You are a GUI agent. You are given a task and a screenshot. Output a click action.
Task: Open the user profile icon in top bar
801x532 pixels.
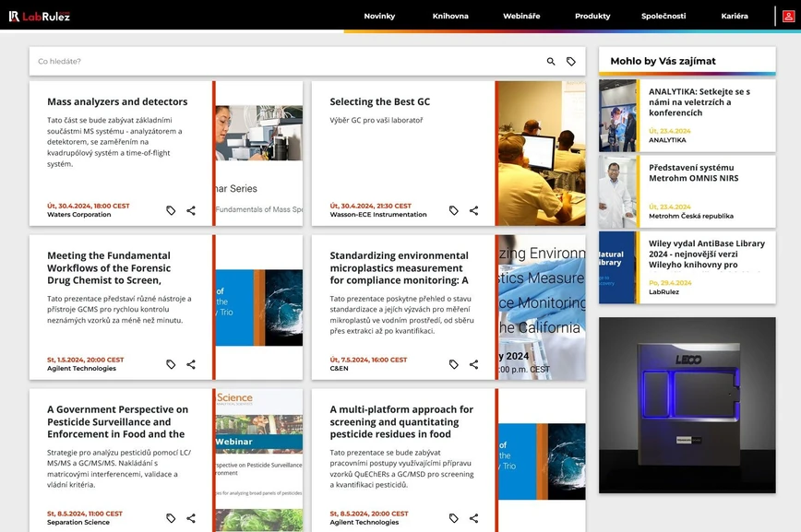click(787, 16)
